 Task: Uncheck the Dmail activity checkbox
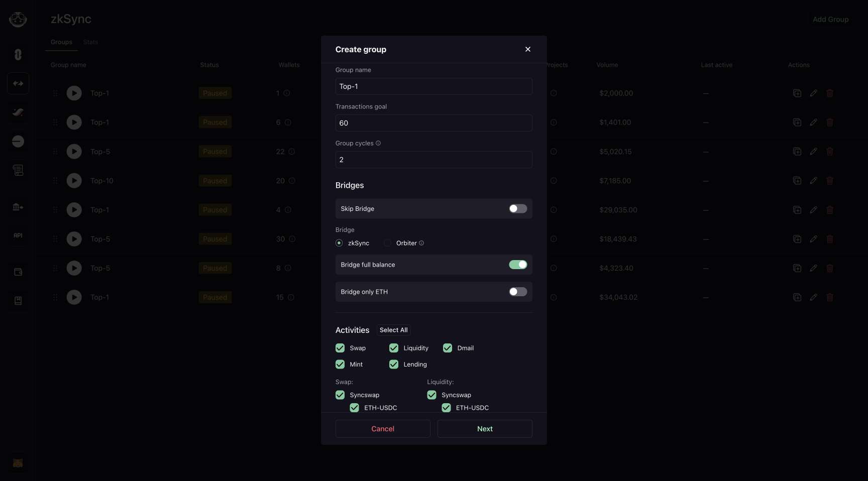(448, 348)
